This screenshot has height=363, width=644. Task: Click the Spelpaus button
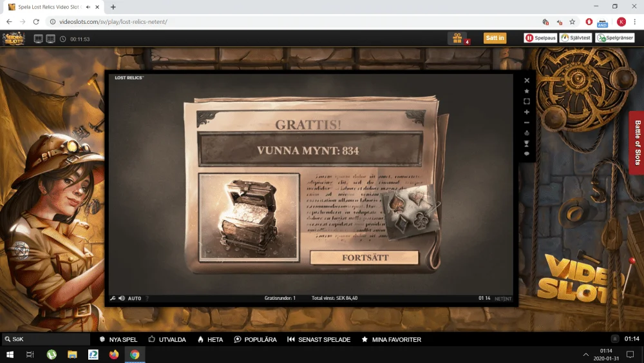tap(540, 38)
